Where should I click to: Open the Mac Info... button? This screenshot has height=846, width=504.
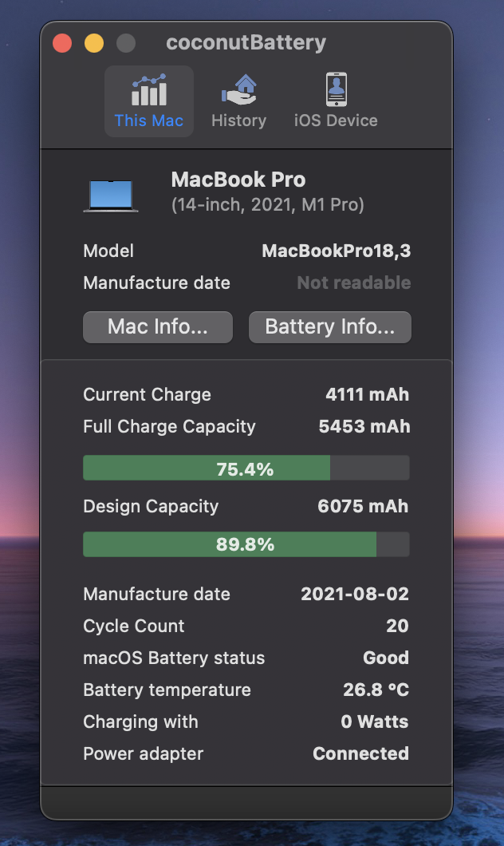point(158,327)
